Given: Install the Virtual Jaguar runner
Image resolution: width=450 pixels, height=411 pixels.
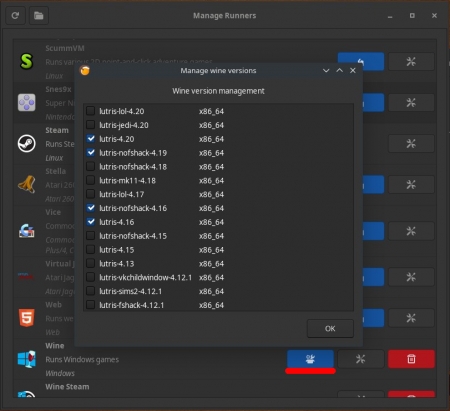Looking at the screenshot, I should coord(373,277).
